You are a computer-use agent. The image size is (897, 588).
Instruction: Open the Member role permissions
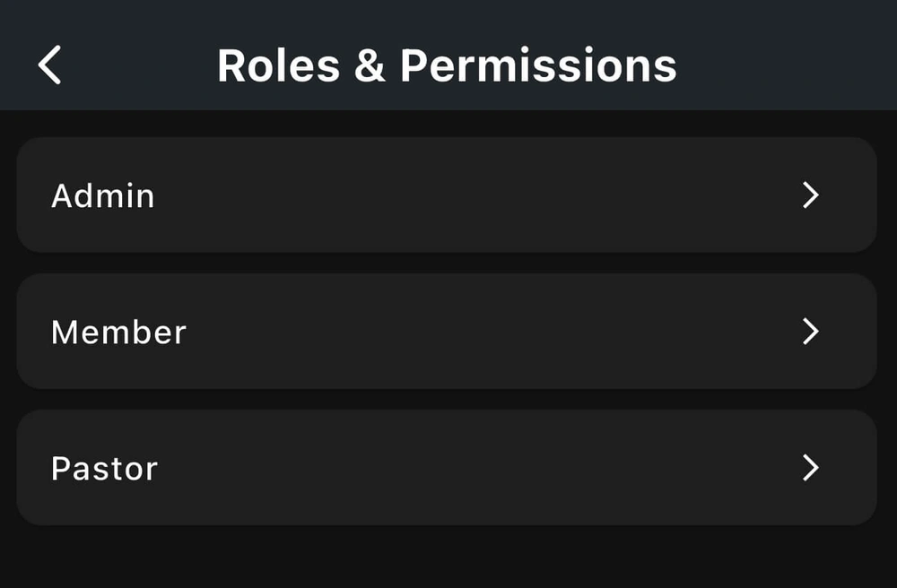tap(446, 332)
